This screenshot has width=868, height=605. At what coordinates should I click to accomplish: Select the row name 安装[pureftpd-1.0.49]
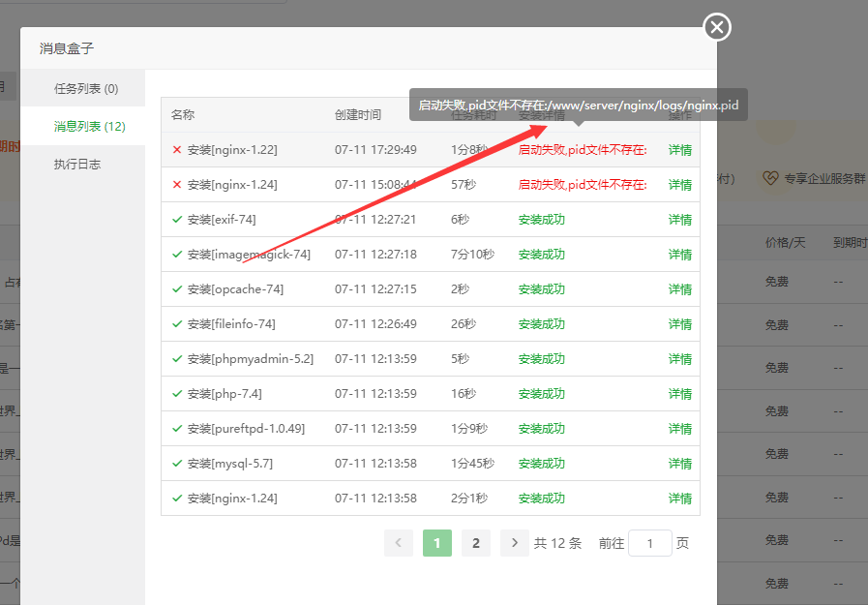coord(246,429)
